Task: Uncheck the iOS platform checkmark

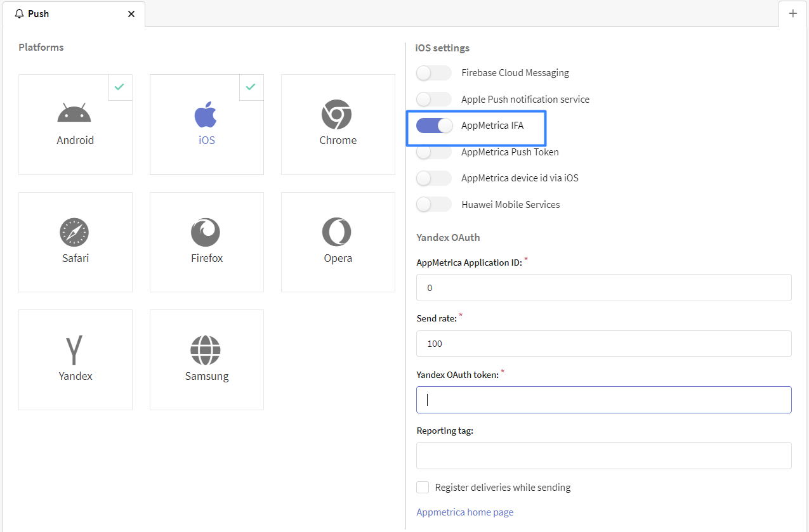Action: point(251,87)
